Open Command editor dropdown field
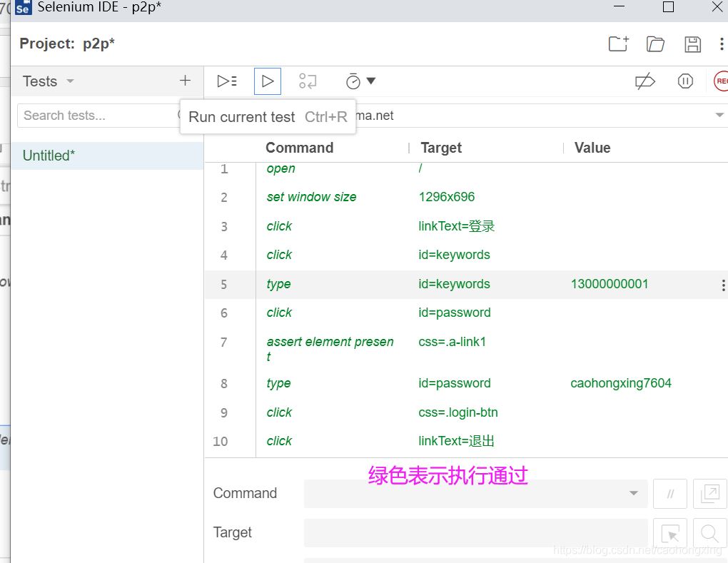 [x=475, y=493]
